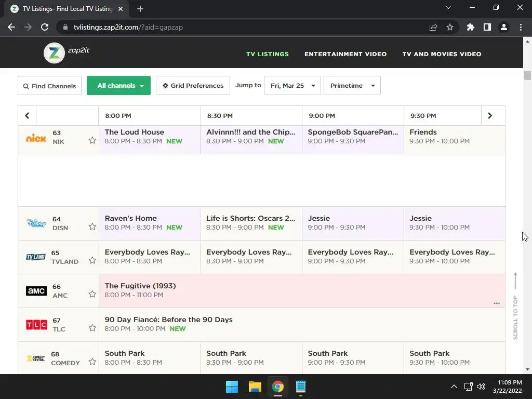The height and width of the screenshot is (399, 532).
Task: Open Chrome tab search chevron
Action: (x=448, y=7)
